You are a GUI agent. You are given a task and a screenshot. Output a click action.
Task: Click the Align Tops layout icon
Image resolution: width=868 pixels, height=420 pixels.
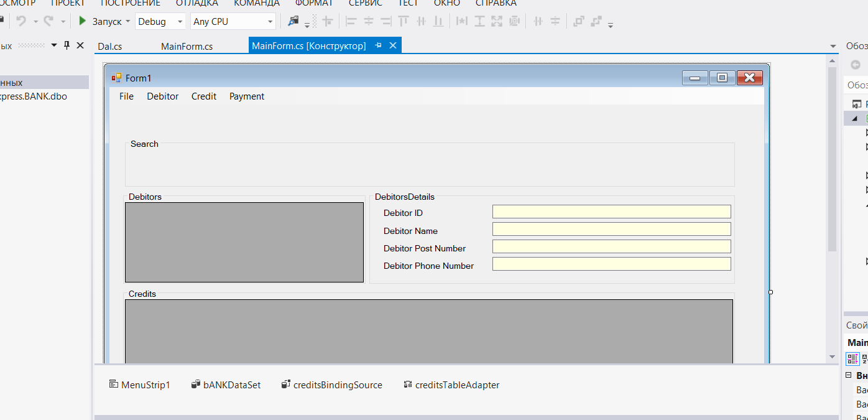[404, 21]
